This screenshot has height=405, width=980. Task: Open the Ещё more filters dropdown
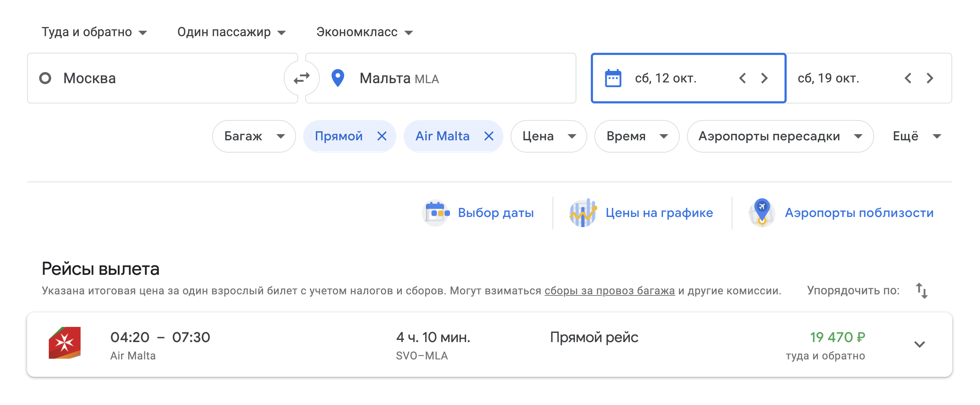pos(917,136)
